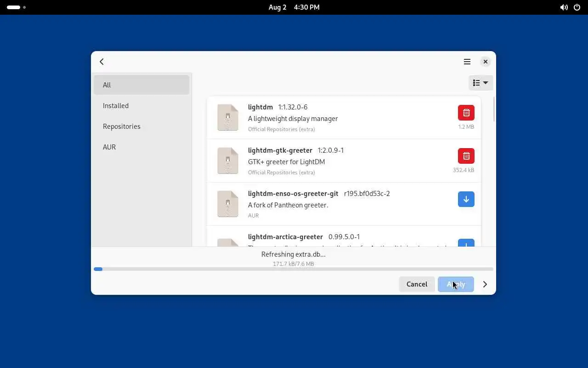Viewport: 588px width, 368px height.
Task: Open the Repositories category
Action: 141,126
